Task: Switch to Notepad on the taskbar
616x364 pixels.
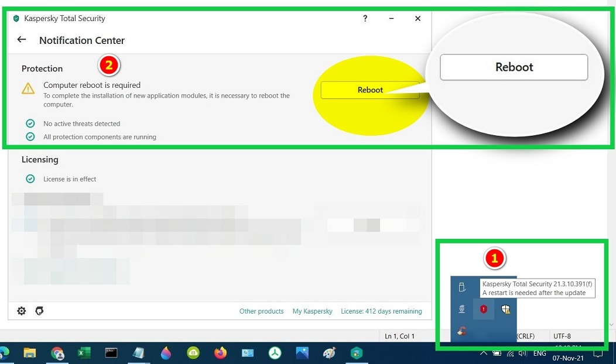Action: coord(138,353)
